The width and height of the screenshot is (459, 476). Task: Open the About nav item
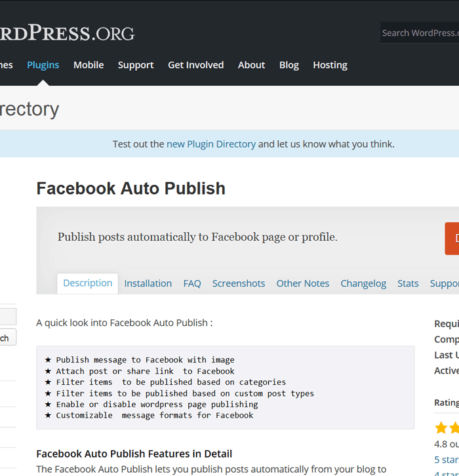[251, 65]
